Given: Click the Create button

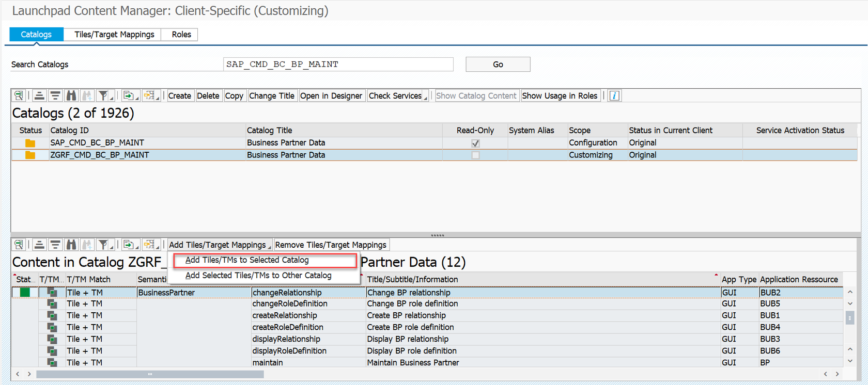Looking at the screenshot, I should [180, 95].
